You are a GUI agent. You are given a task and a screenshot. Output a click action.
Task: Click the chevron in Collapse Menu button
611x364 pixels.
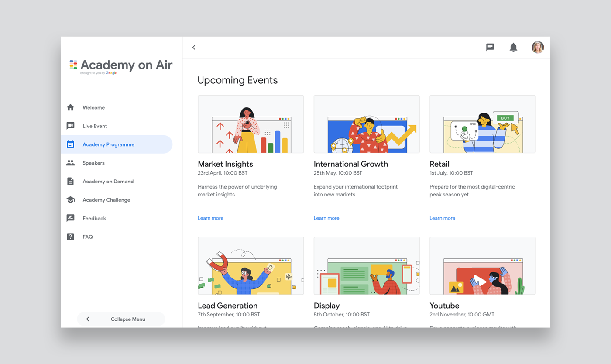pos(88,319)
